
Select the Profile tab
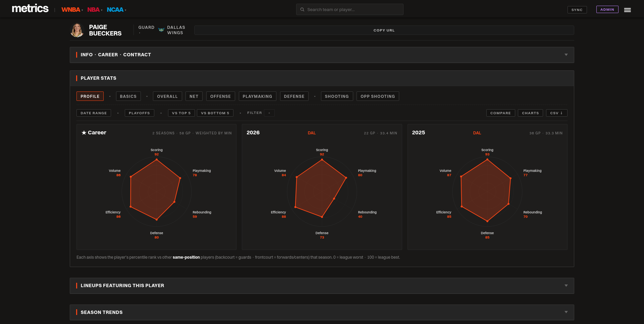pos(90,96)
